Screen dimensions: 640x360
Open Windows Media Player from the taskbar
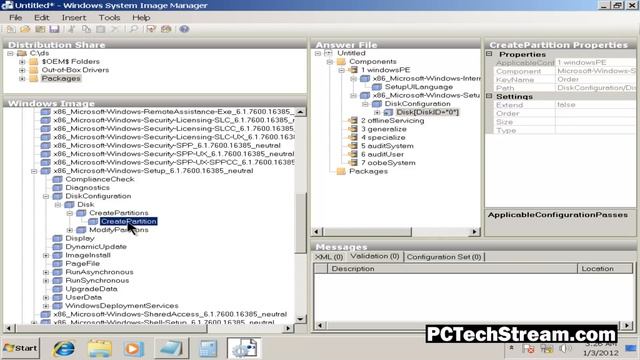pos(134,349)
